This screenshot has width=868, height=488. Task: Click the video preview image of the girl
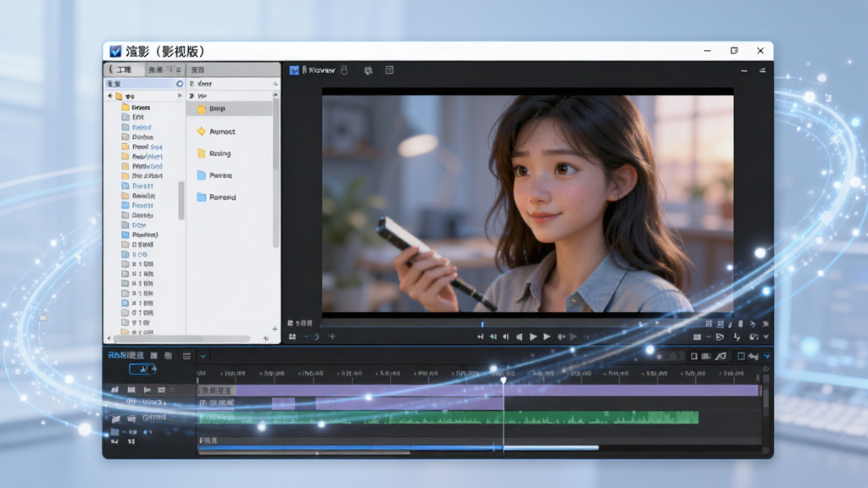point(527,203)
